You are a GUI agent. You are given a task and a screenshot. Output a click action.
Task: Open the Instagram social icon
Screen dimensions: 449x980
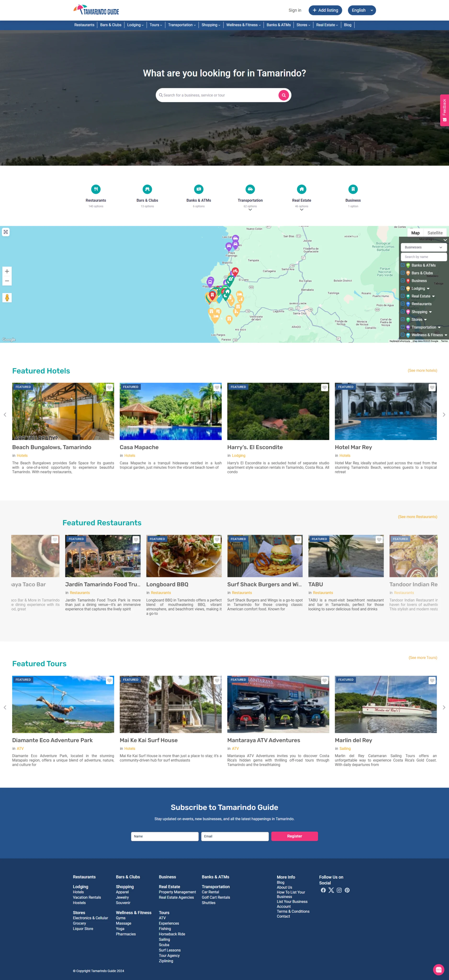click(x=339, y=890)
